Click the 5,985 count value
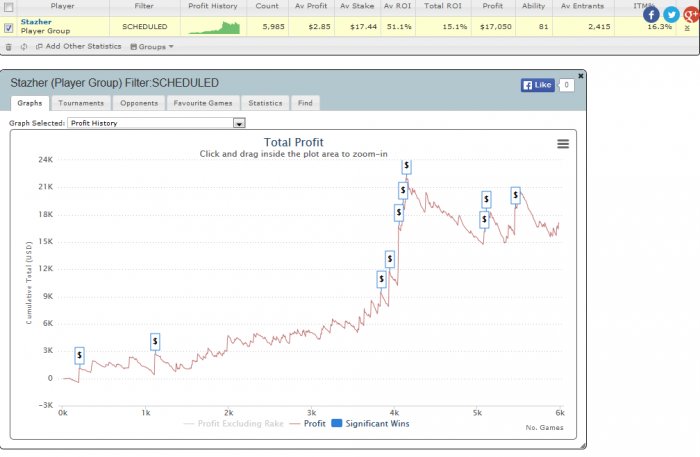700x457 pixels. pos(273,27)
